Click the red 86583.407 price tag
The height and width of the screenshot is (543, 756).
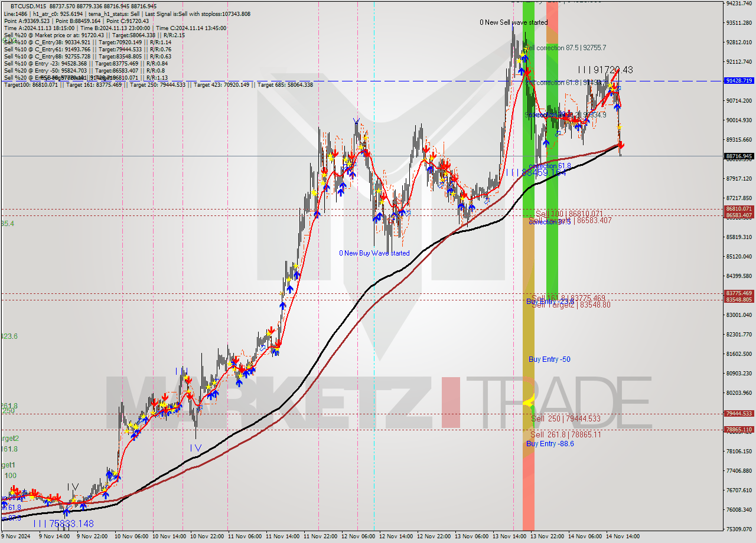[739, 215]
